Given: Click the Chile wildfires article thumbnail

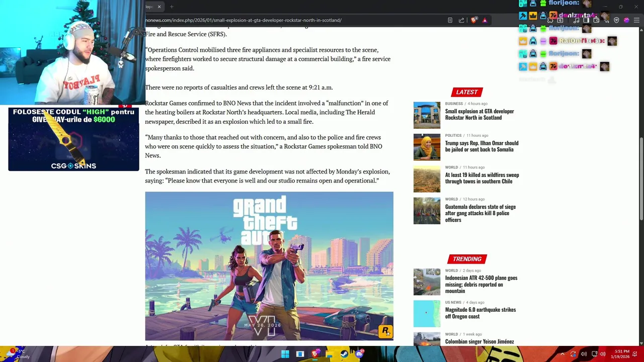Looking at the screenshot, I should [427, 178].
